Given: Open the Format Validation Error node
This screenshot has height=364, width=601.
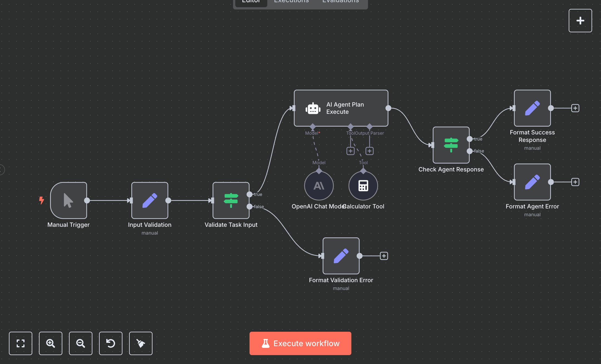Looking at the screenshot, I should (x=341, y=256).
